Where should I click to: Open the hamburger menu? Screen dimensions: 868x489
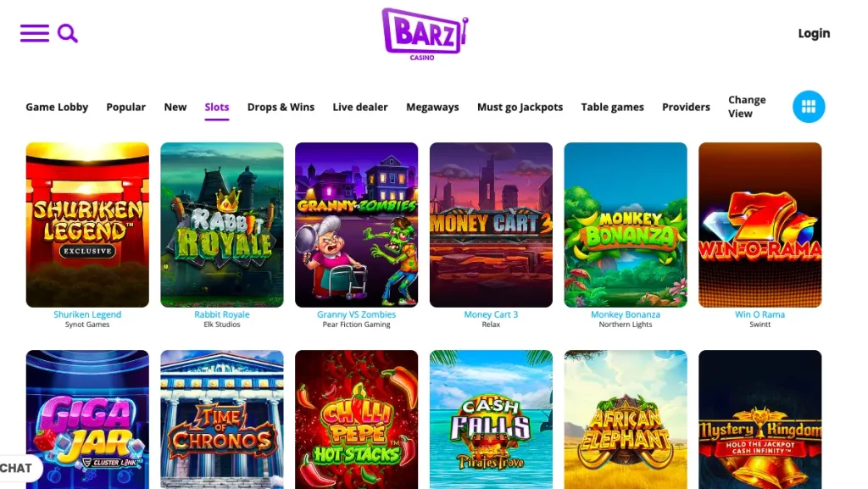click(34, 33)
